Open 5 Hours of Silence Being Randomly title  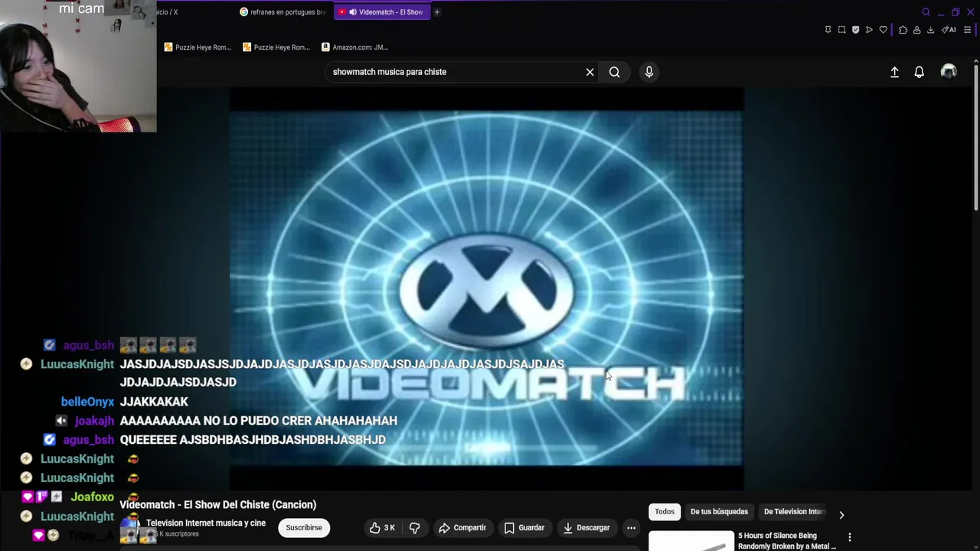(x=787, y=541)
